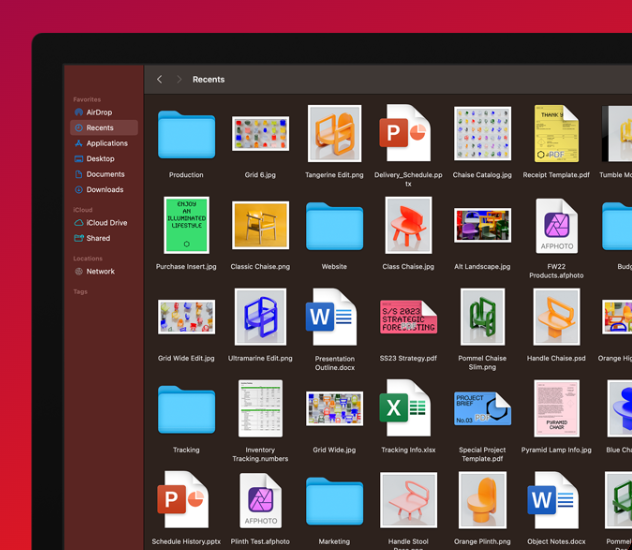Select the SS23 Strategy.pdf document

pyautogui.click(x=408, y=317)
